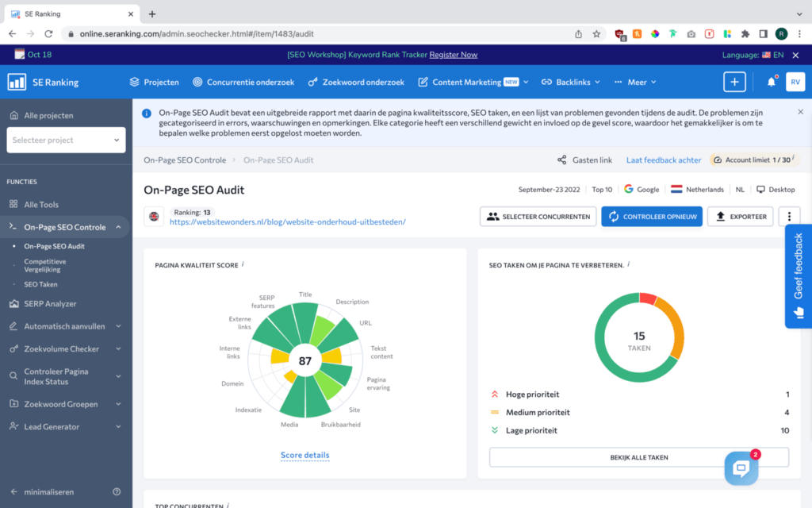Image resolution: width=812 pixels, height=508 pixels.
Task: Open the chat support bubble icon
Action: pos(741,468)
